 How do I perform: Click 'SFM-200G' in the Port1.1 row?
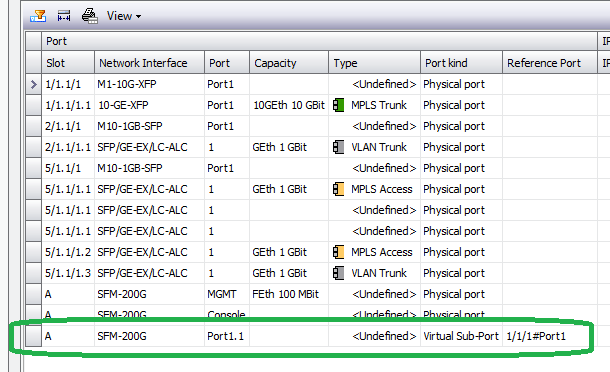(122, 336)
